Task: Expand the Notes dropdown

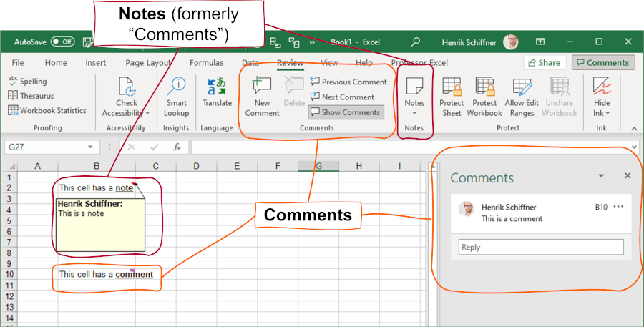Action: pos(414,97)
